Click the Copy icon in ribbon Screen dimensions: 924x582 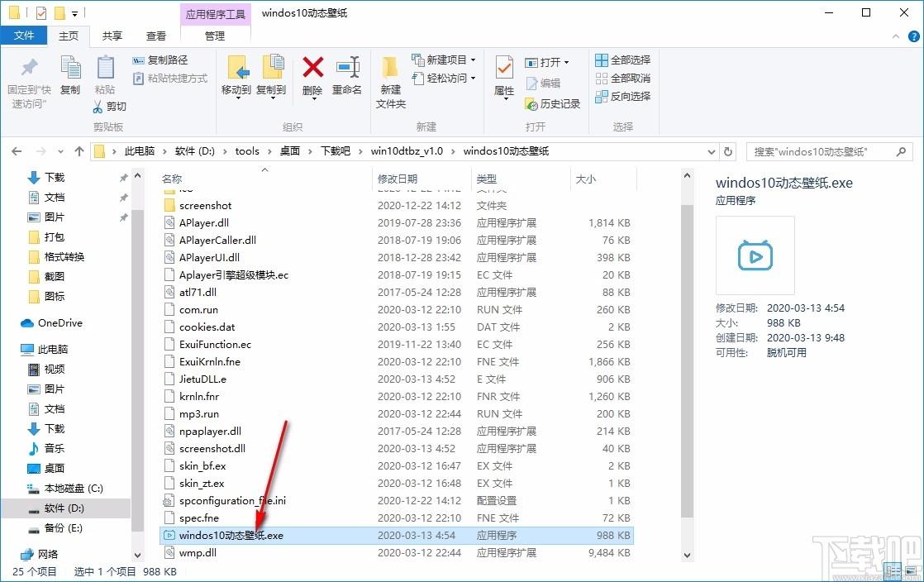click(70, 68)
